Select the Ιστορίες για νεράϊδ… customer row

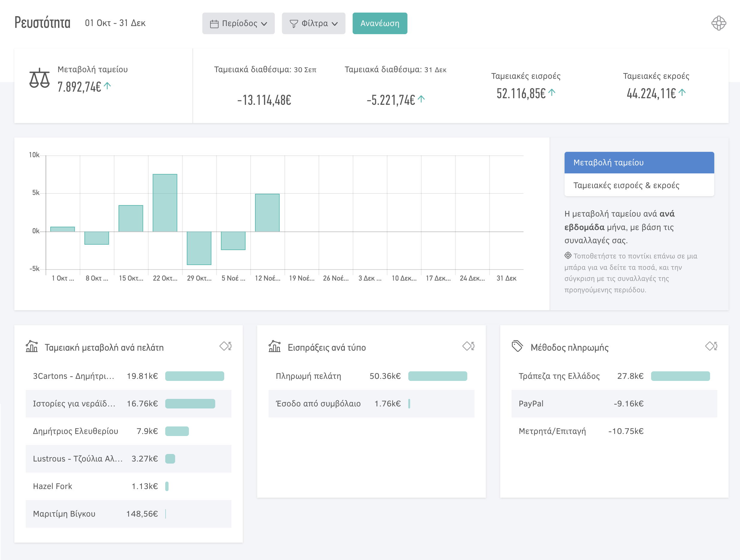click(128, 404)
